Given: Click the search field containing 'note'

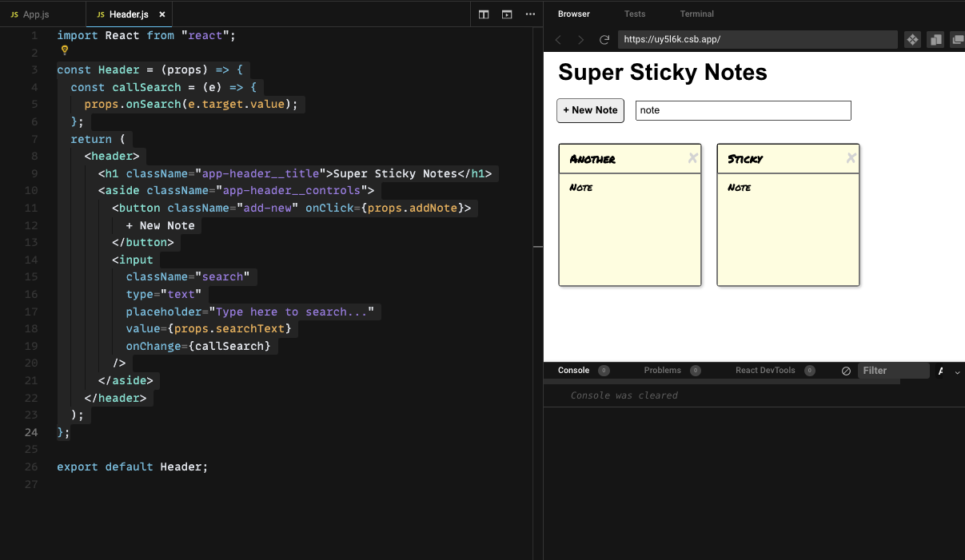Looking at the screenshot, I should pos(743,110).
